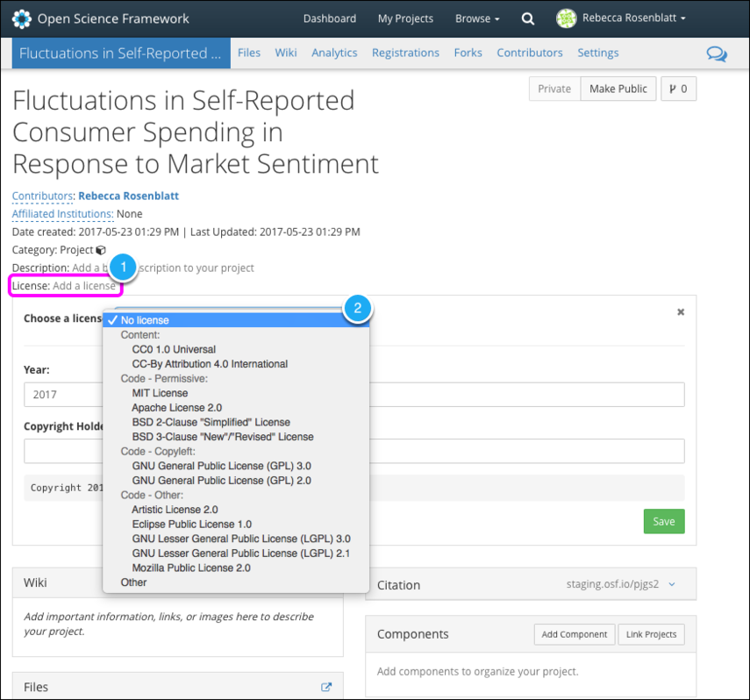Switch to the Files tab
750x700 pixels.
pyautogui.click(x=249, y=53)
